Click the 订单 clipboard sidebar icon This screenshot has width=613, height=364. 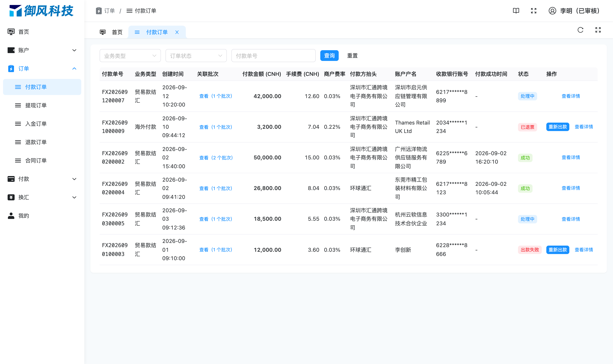pyautogui.click(x=11, y=68)
